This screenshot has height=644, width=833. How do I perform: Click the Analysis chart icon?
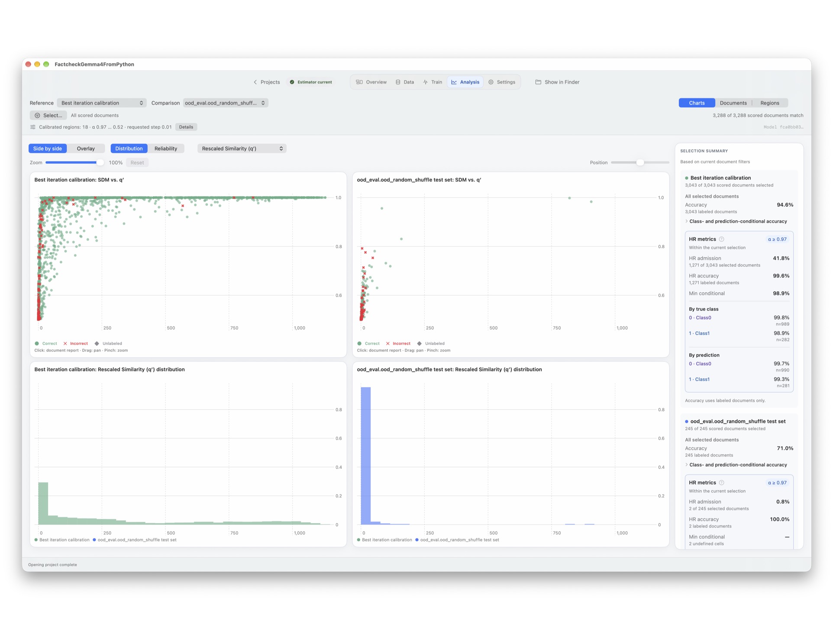(454, 82)
